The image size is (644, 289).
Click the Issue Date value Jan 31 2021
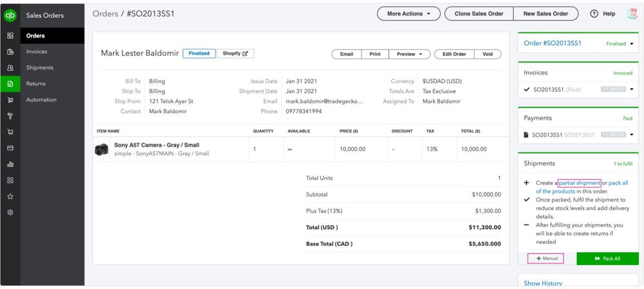click(301, 81)
